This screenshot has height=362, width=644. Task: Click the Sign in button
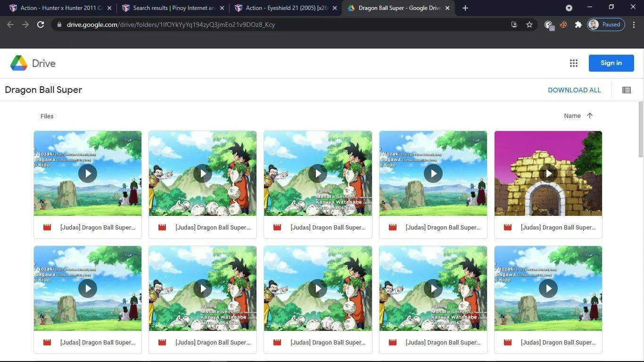(611, 63)
